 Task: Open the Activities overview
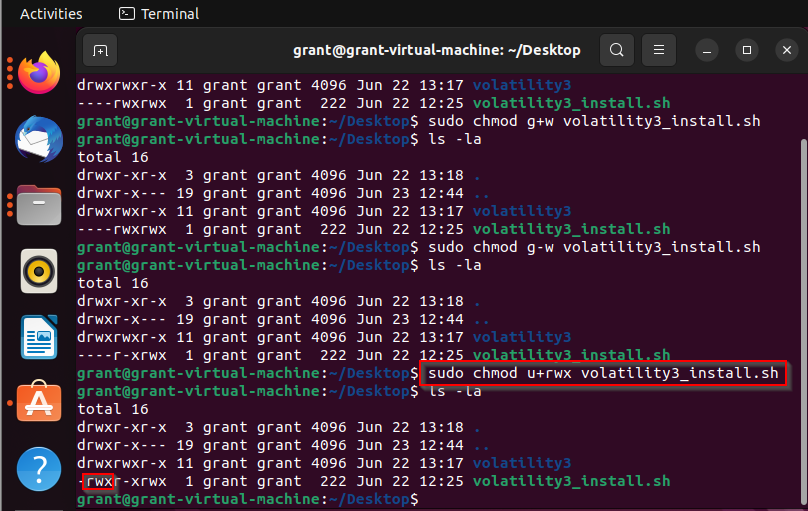pos(51,14)
